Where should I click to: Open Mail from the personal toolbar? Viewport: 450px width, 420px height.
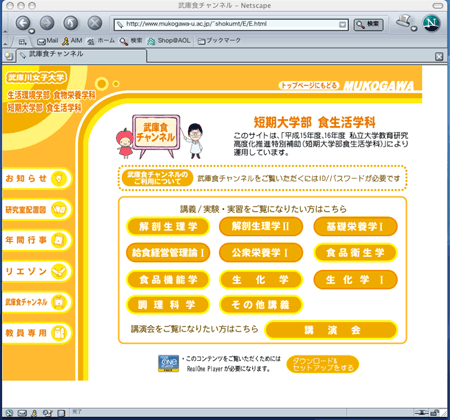47,41
